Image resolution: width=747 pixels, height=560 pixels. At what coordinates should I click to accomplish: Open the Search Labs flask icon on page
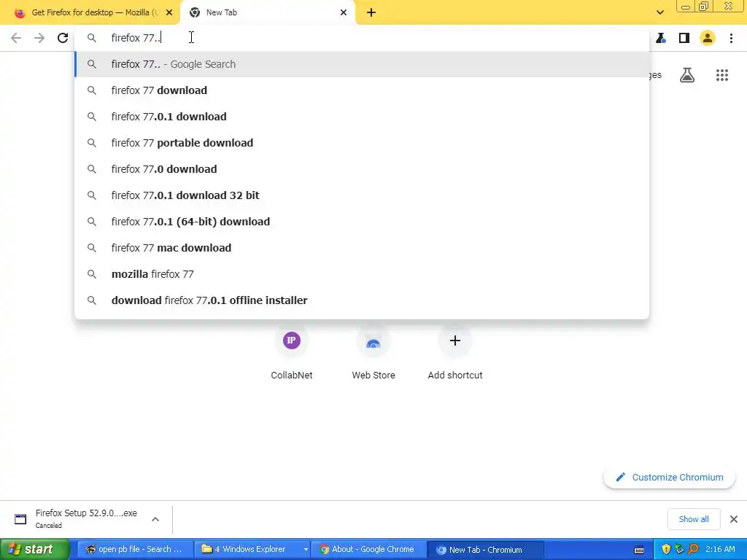pyautogui.click(x=687, y=75)
